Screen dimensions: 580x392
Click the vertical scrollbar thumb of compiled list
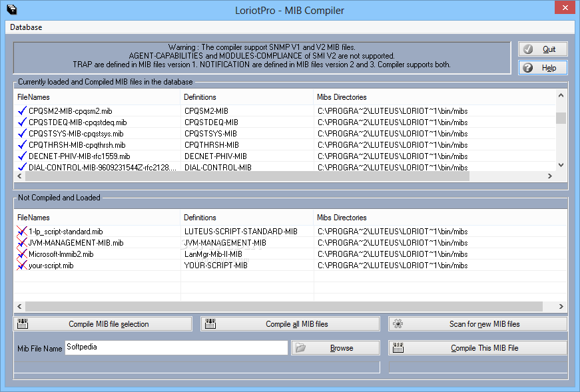point(561,118)
